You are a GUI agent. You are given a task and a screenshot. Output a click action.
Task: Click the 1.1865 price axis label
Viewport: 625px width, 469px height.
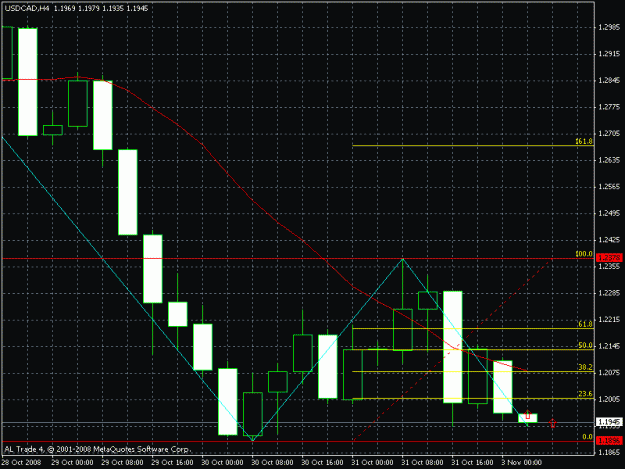click(x=609, y=453)
